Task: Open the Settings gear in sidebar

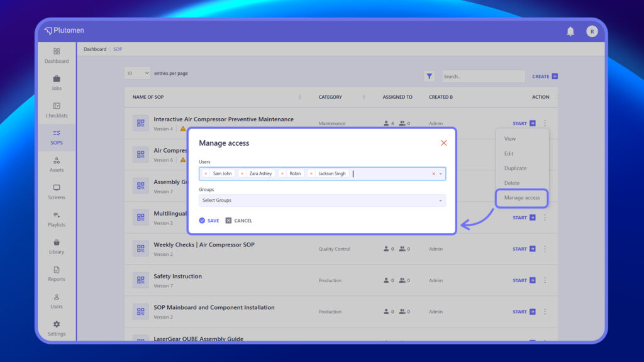Action: click(56, 324)
